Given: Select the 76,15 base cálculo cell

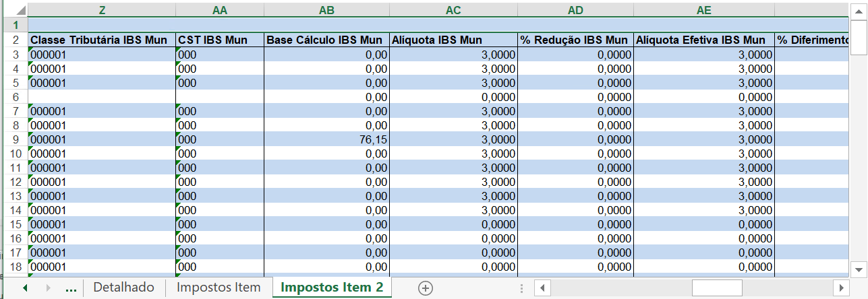Looking at the screenshot, I should 326,139.
